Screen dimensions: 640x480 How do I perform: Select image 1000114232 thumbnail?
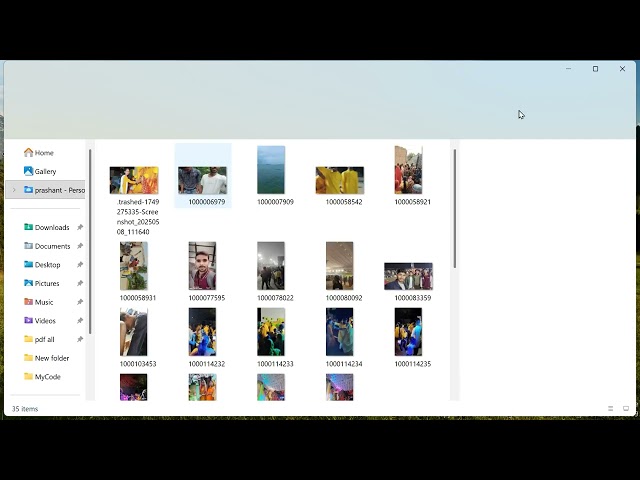(202, 332)
